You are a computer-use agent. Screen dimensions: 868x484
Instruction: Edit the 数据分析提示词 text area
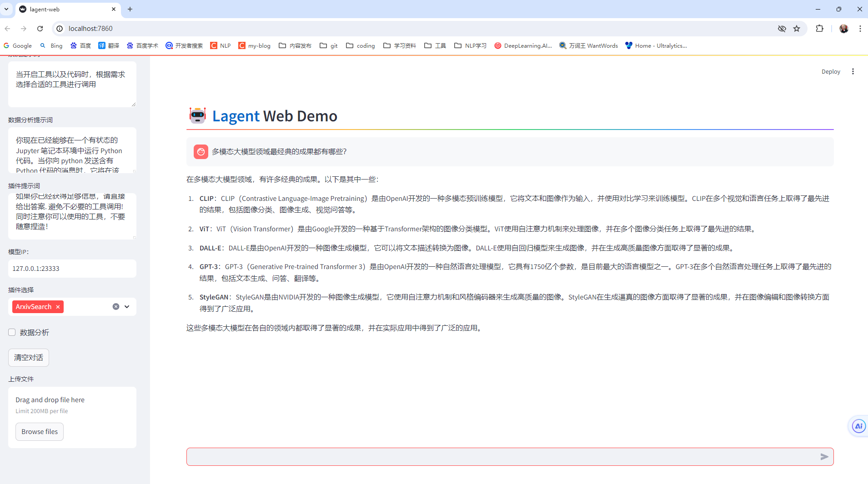[x=72, y=150]
